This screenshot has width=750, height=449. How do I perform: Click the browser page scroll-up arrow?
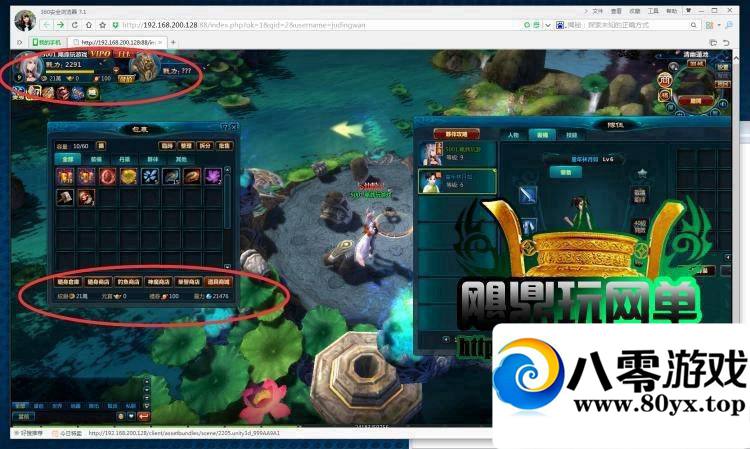click(x=736, y=58)
